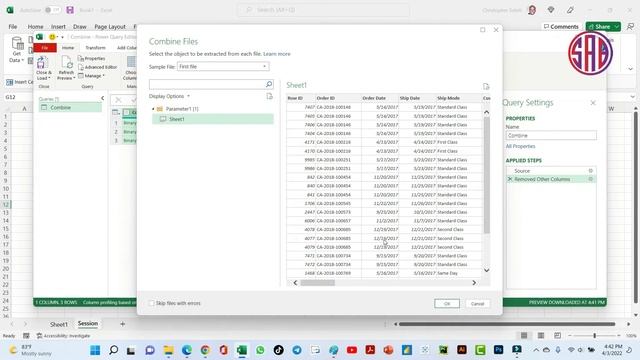640x360 pixels.
Task: Open the Manage dropdown in Power Query ribbon
Action: [x=91, y=76]
